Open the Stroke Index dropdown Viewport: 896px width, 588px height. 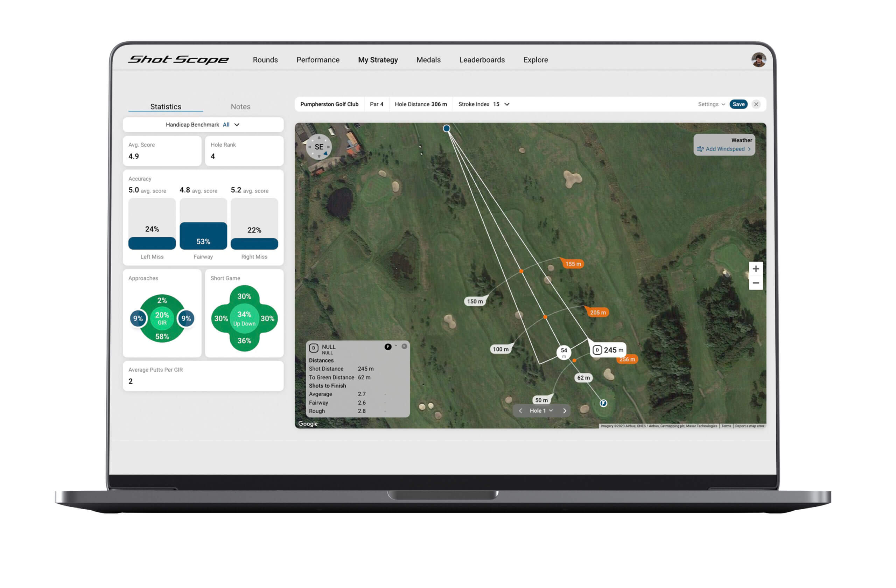(x=507, y=104)
